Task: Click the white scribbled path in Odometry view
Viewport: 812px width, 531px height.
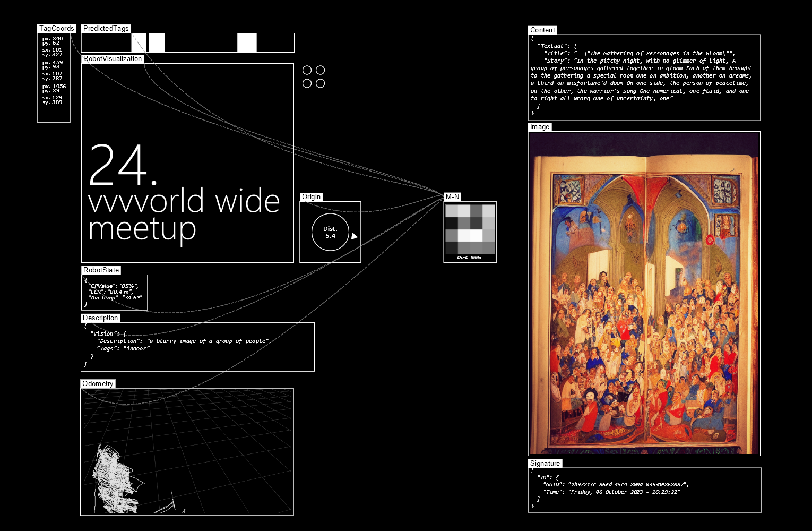Action: [x=118, y=479]
